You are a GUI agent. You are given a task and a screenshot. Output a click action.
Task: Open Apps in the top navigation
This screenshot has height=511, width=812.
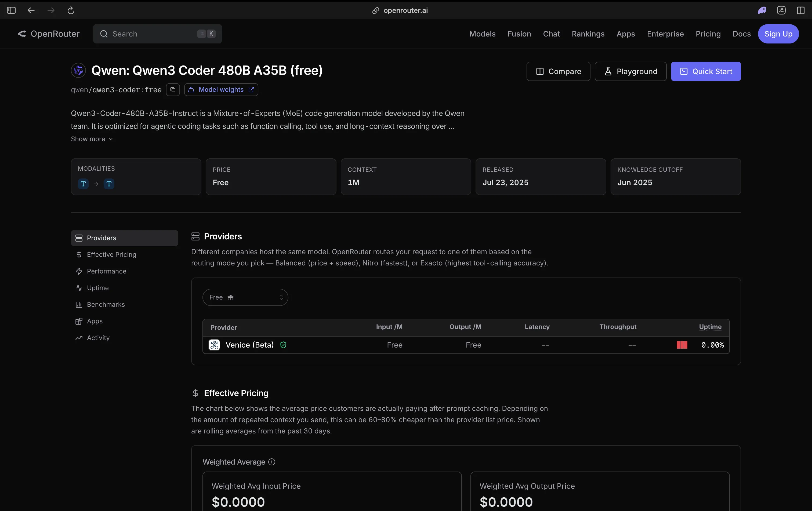pyautogui.click(x=626, y=34)
